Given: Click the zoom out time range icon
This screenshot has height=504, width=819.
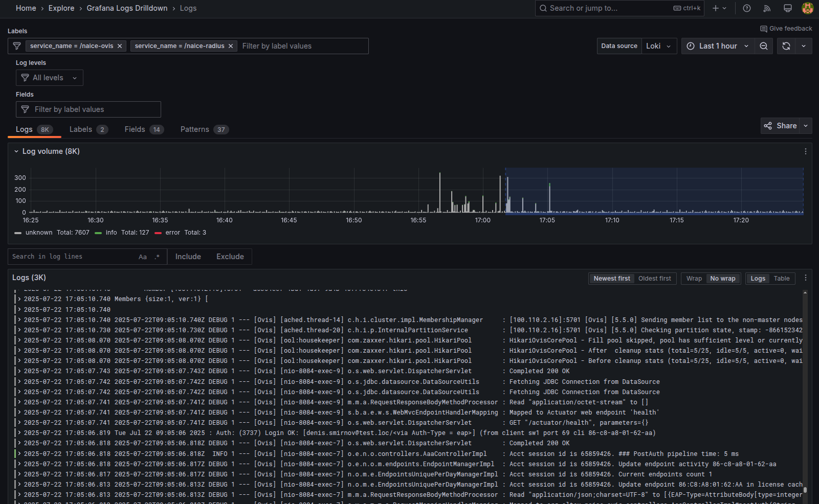Looking at the screenshot, I should coord(763,46).
